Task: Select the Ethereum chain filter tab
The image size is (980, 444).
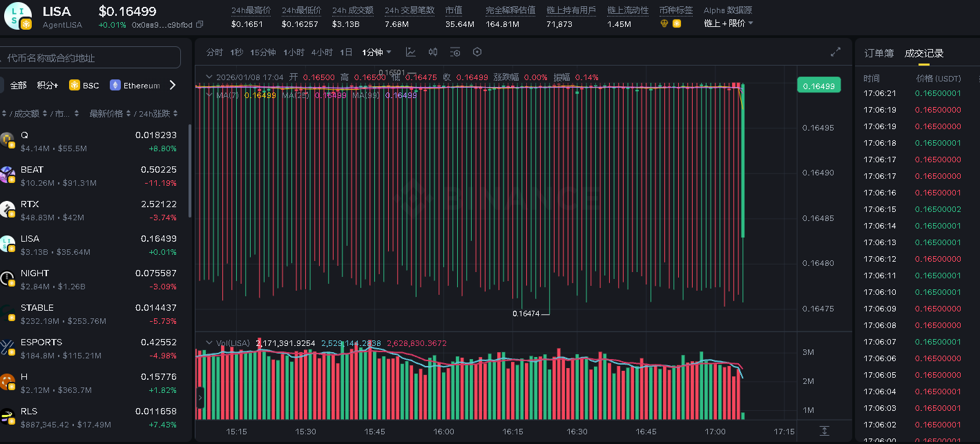Action: click(x=135, y=86)
